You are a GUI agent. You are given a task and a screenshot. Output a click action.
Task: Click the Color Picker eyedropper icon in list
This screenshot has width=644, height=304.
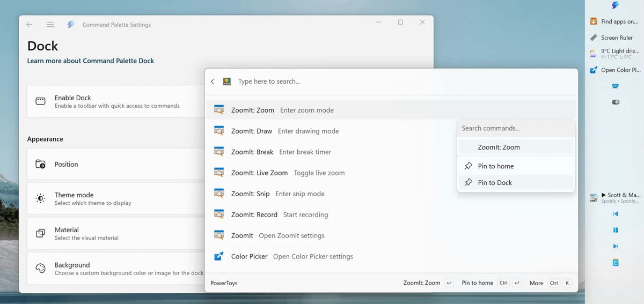[x=219, y=256]
